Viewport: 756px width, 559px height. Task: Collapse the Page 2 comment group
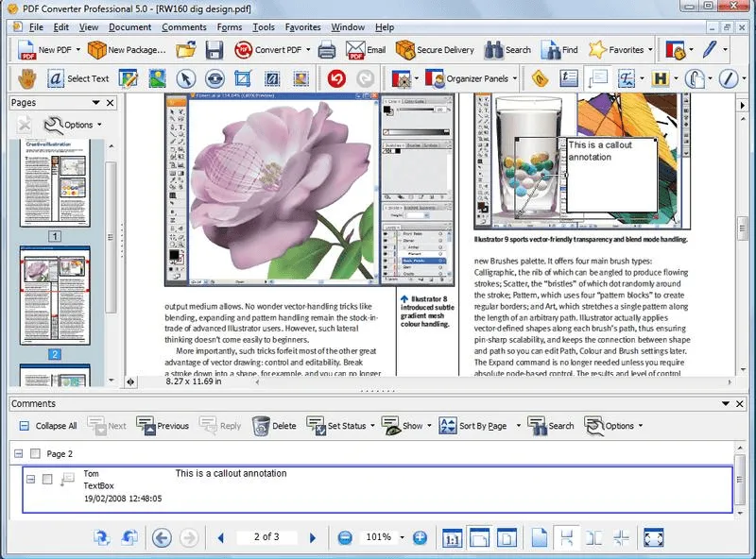(19, 454)
